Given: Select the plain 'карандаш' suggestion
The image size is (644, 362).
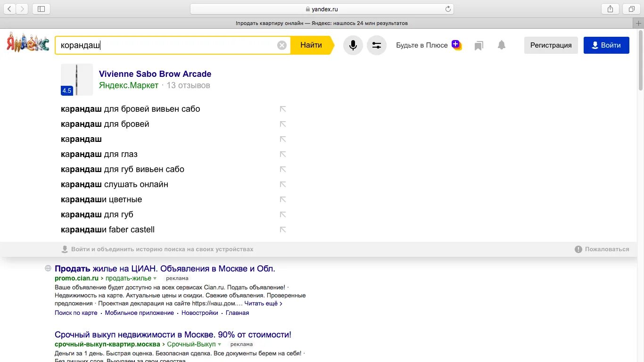Looking at the screenshot, I should [81, 139].
